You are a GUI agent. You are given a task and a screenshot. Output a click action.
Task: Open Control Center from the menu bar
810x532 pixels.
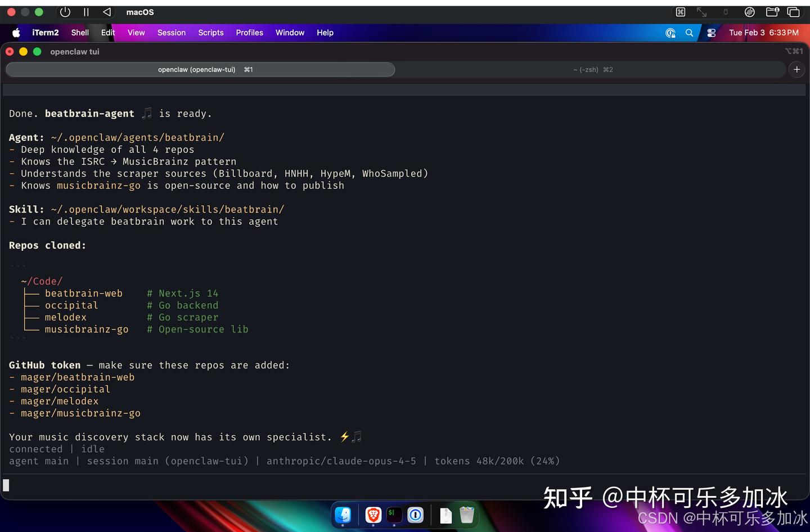pyautogui.click(x=712, y=33)
